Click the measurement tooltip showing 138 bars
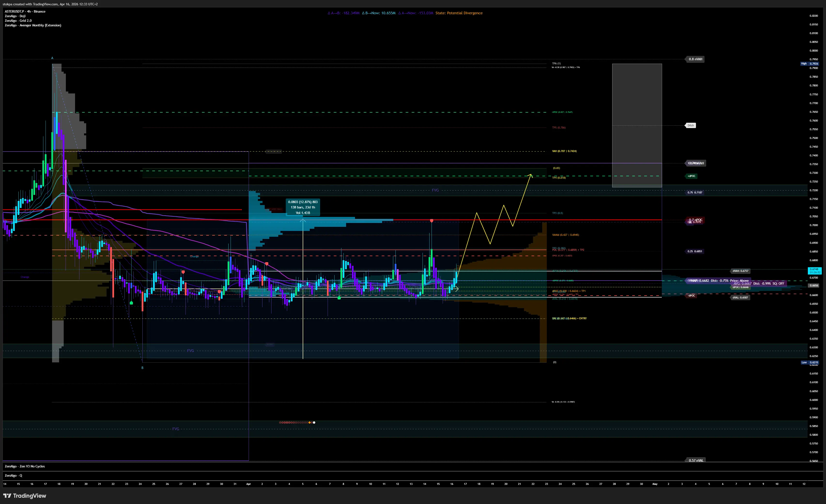The height and width of the screenshot is (504, 826). 303,207
